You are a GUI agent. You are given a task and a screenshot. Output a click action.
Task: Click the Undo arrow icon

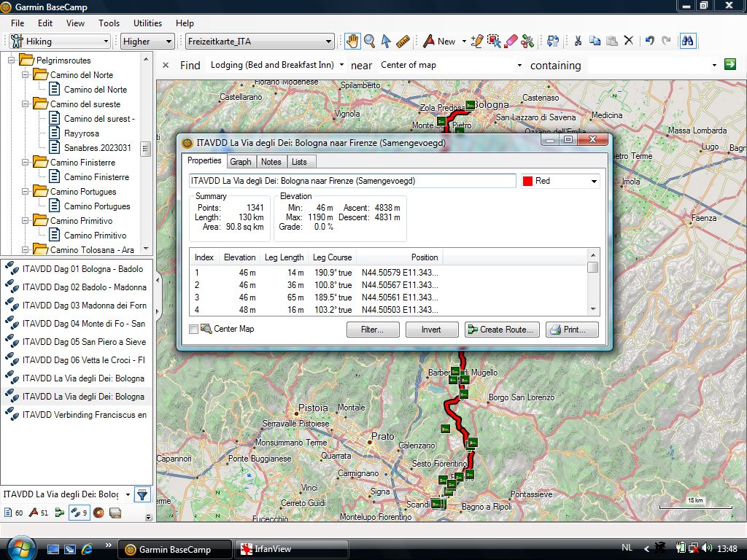649,42
